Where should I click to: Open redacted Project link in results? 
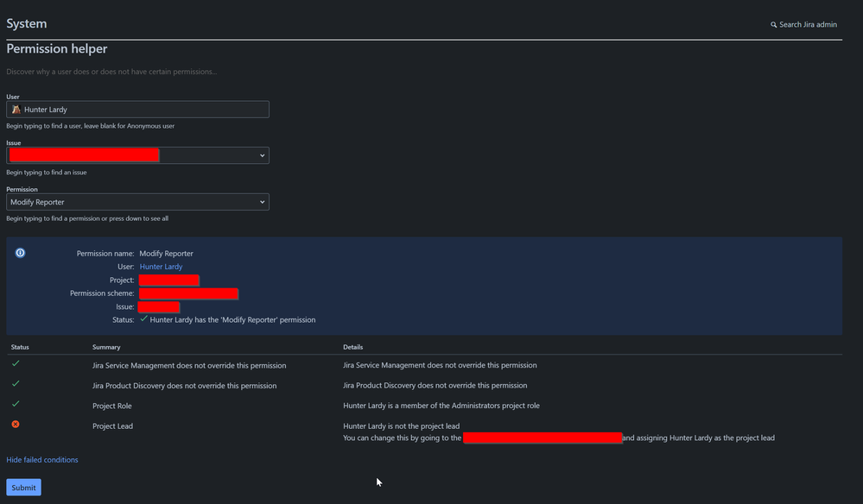(169, 280)
